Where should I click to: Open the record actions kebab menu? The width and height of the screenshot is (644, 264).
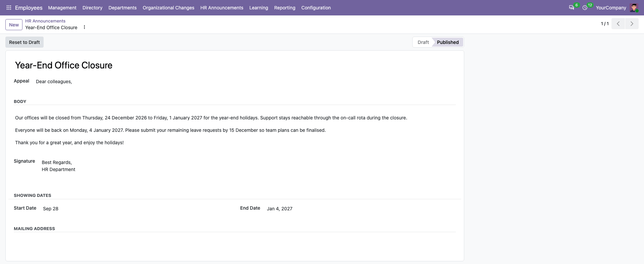pos(85,27)
